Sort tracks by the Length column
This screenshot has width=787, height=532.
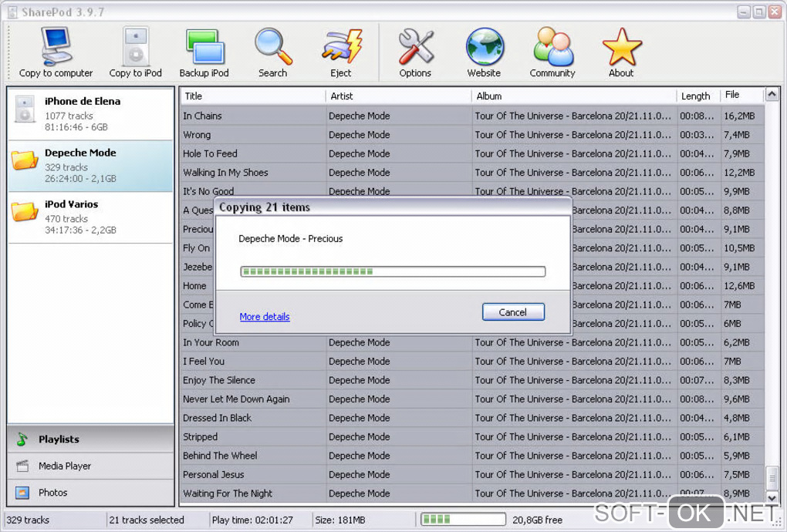click(698, 96)
